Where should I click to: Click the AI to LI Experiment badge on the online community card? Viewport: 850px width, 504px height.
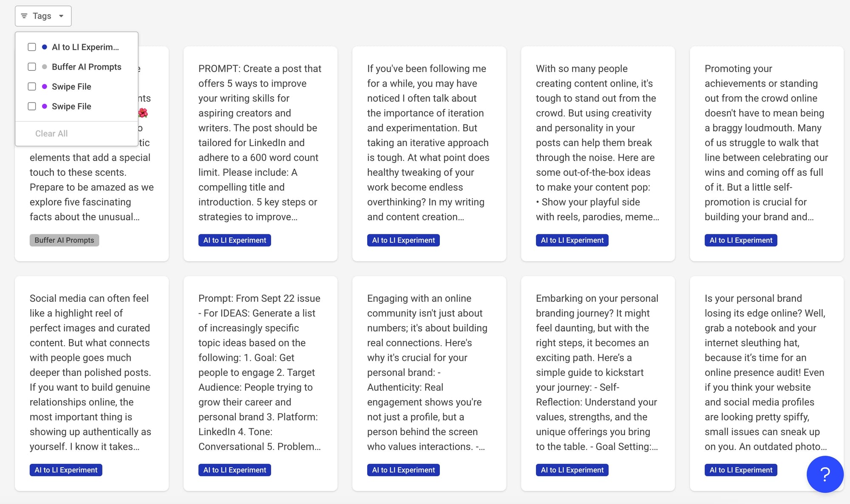point(403,470)
